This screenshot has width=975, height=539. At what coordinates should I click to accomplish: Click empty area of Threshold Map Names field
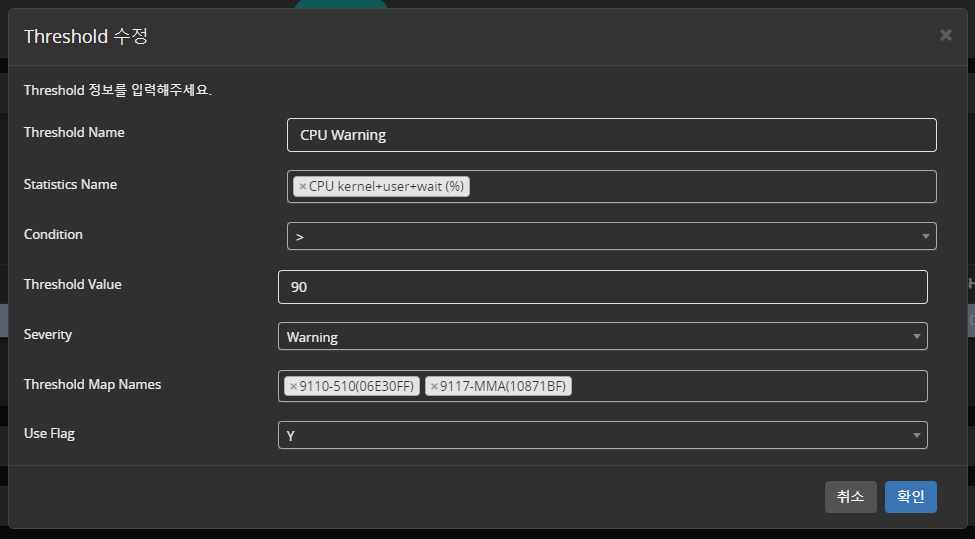[x=750, y=386]
